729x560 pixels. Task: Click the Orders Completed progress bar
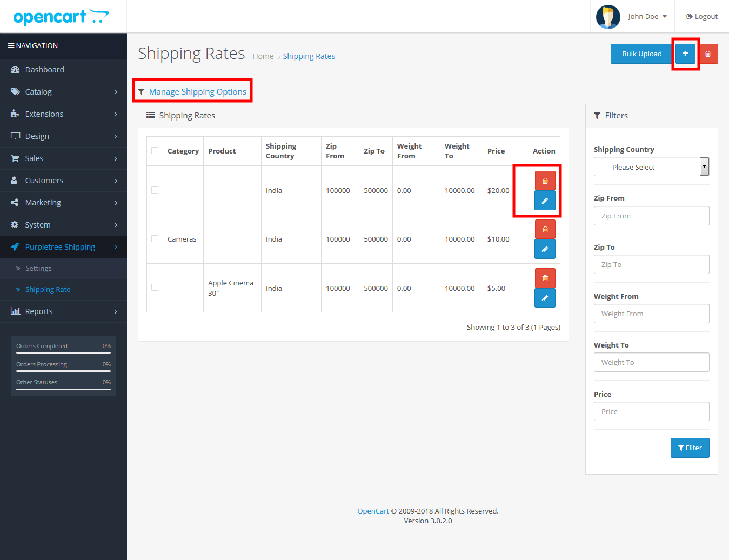click(x=63, y=352)
